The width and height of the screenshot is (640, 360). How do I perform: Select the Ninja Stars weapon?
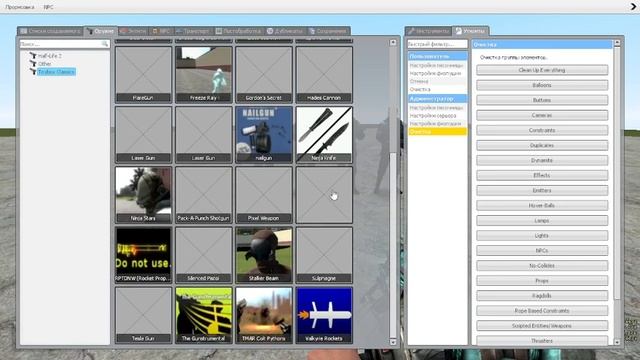[143, 195]
